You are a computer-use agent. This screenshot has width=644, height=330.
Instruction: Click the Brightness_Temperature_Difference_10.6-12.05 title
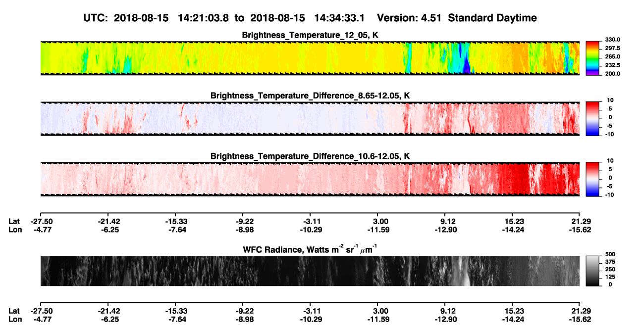coord(310,156)
